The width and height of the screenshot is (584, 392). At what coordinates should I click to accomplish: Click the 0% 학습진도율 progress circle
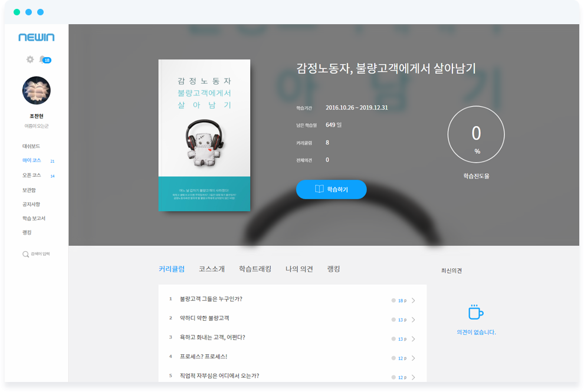click(x=476, y=134)
